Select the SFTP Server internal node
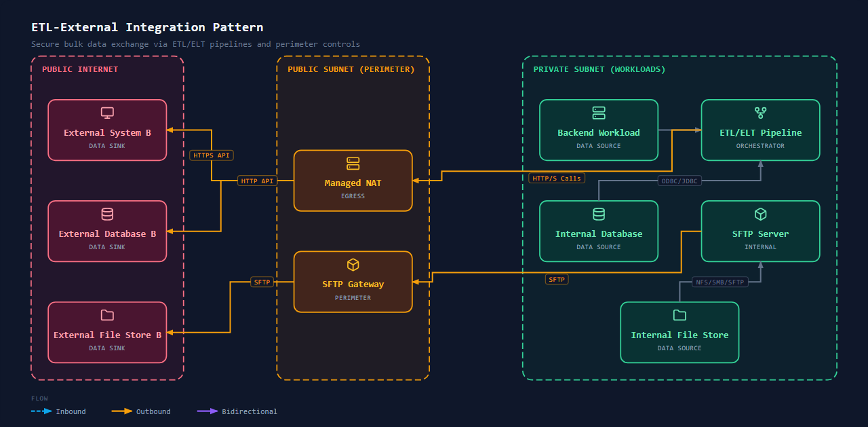The height and width of the screenshot is (427, 868). tap(760, 231)
